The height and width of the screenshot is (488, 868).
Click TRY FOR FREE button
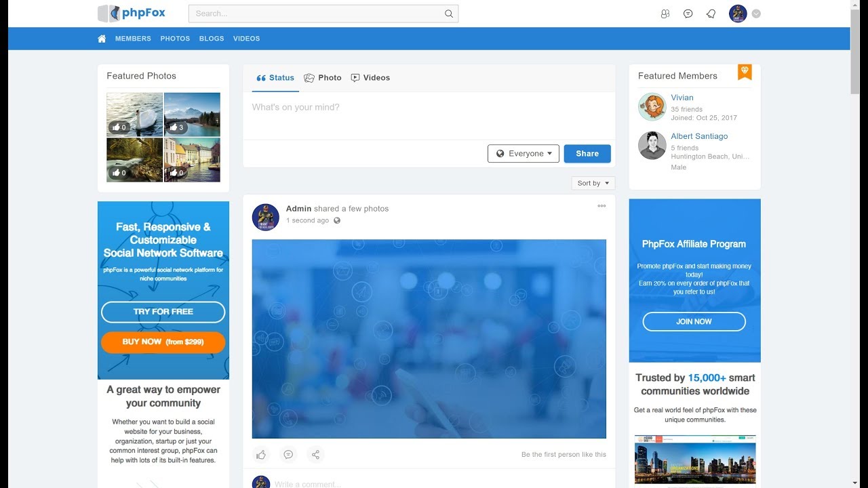click(x=163, y=312)
